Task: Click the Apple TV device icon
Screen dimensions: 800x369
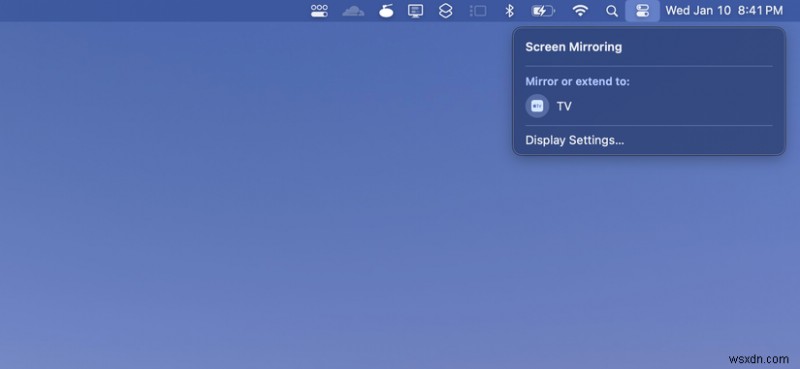Action: point(537,106)
